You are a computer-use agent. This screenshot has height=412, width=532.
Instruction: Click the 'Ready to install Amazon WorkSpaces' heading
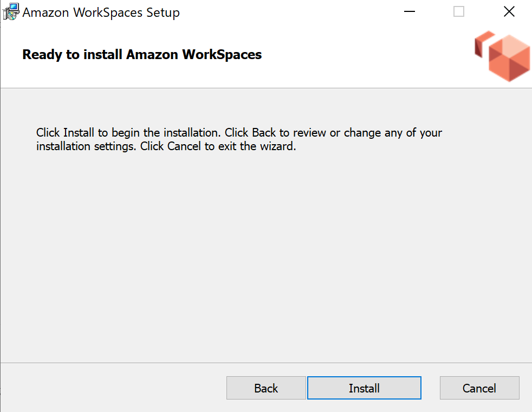point(141,55)
